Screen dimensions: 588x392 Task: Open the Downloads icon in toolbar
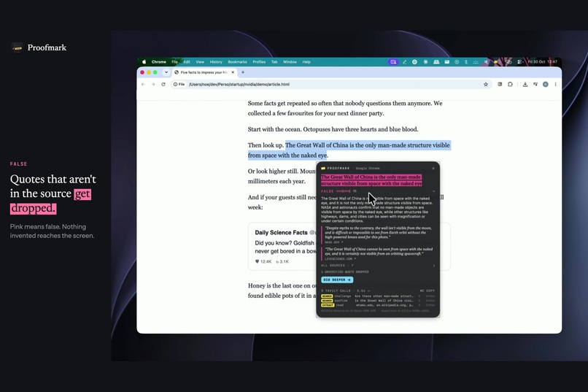tap(525, 85)
